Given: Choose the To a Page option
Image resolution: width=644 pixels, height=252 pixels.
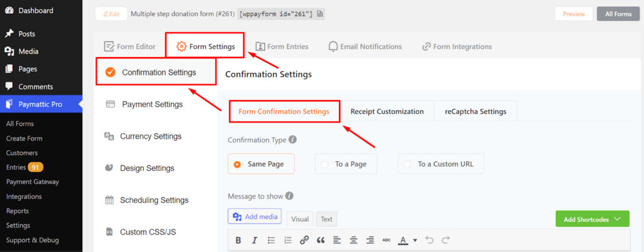Looking at the screenshot, I should (346, 164).
